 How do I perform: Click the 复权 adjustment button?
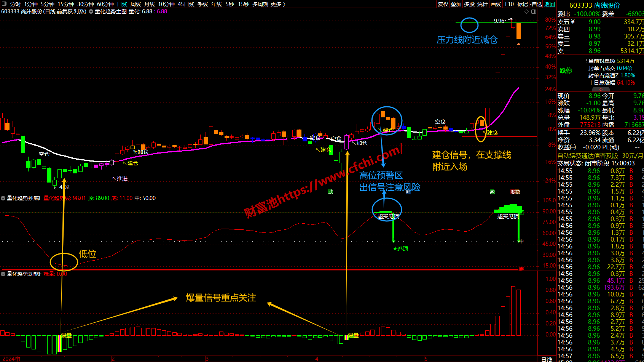click(x=443, y=4)
